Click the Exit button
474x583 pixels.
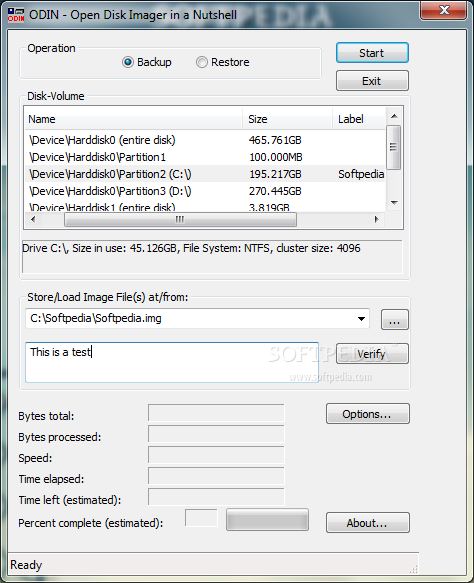(372, 81)
